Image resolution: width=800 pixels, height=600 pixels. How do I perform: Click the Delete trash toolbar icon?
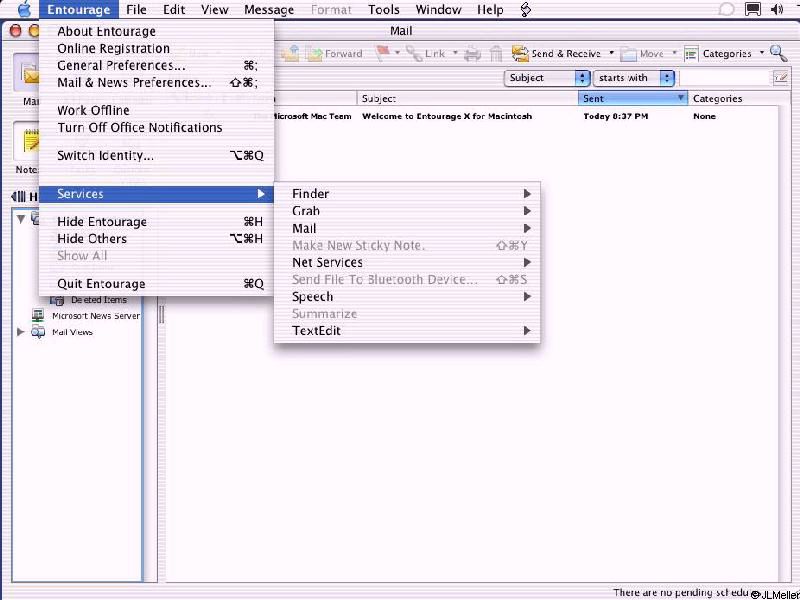(496, 54)
